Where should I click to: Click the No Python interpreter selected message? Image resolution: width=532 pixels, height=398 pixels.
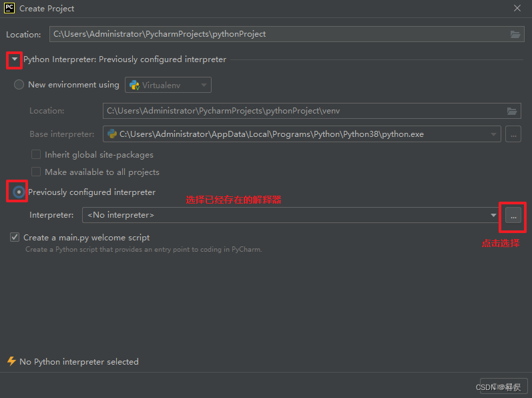tap(79, 362)
